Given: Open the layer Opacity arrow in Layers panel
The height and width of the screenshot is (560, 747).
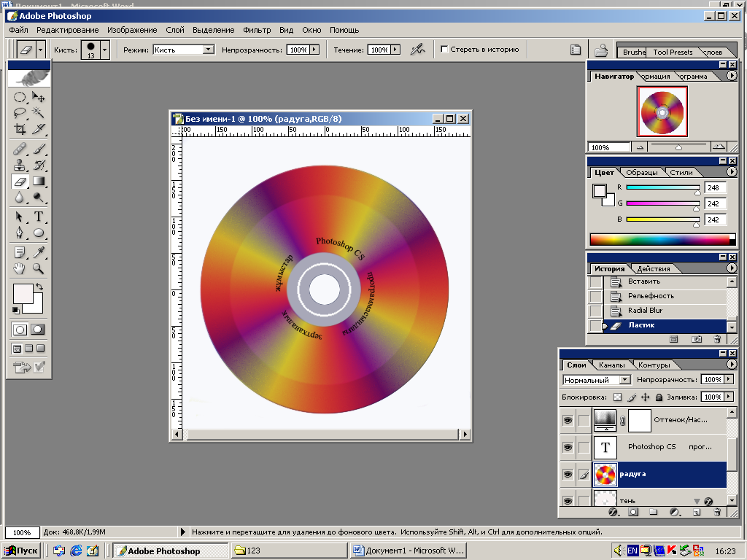Looking at the screenshot, I should [x=729, y=379].
